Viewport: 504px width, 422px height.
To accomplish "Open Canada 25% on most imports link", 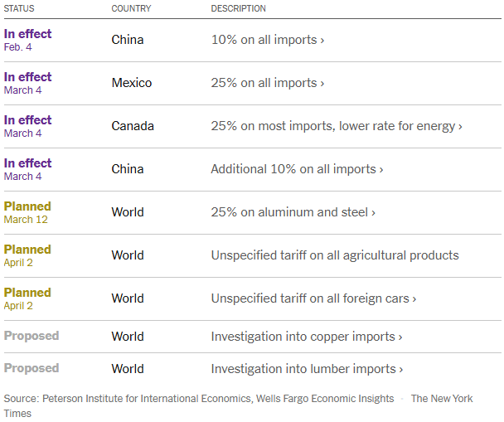I will coord(336,126).
